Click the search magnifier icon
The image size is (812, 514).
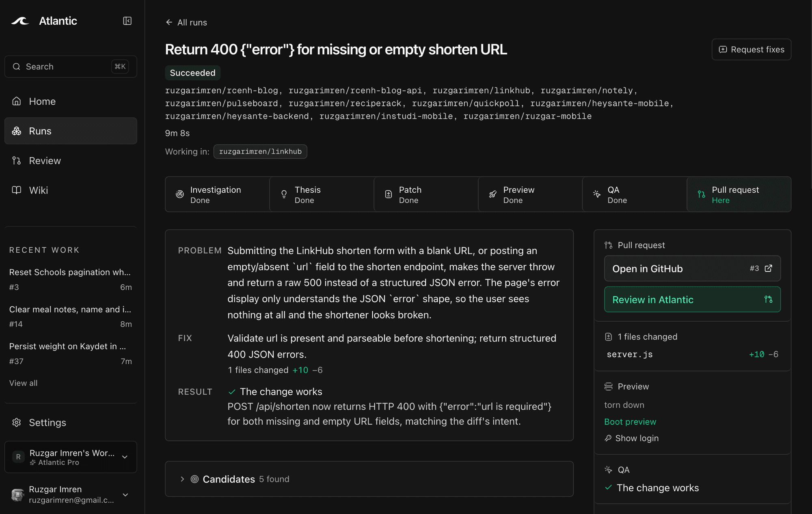[x=16, y=67]
